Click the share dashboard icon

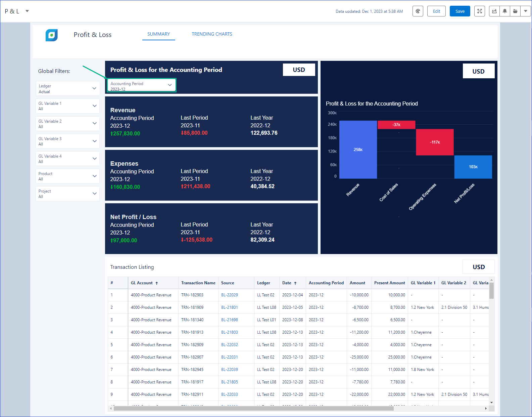coord(494,11)
